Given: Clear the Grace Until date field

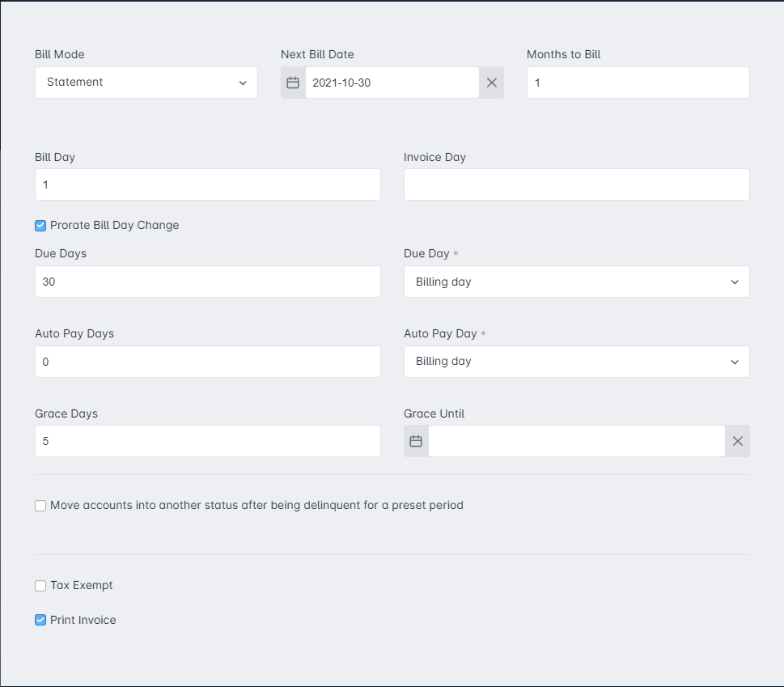Looking at the screenshot, I should point(738,441).
